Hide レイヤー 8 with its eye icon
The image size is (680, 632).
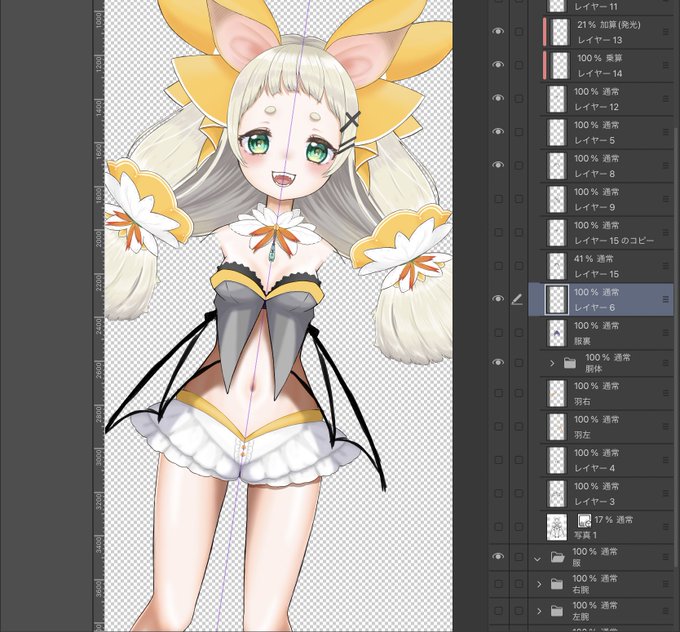[x=498, y=165]
